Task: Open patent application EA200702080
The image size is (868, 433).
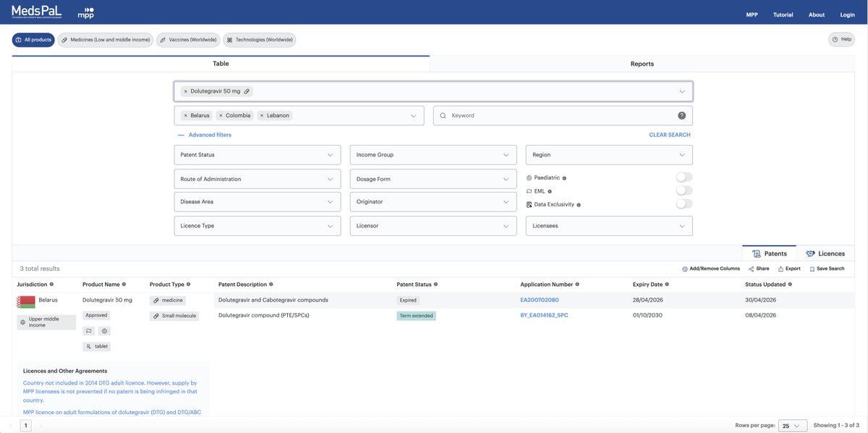Action: point(540,300)
